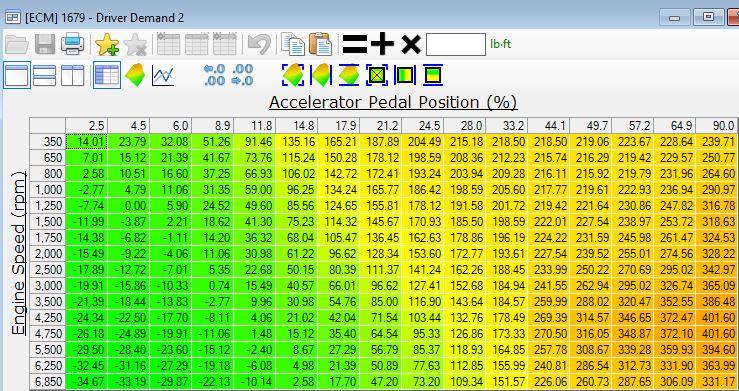Select the cell with value 153.60

pyautogui.click(x=423, y=253)
